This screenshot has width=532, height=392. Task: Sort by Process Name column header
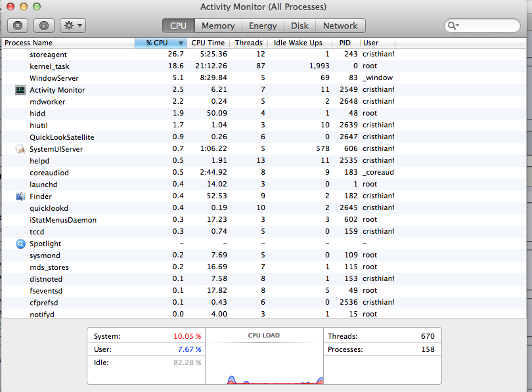coord(68,43)
